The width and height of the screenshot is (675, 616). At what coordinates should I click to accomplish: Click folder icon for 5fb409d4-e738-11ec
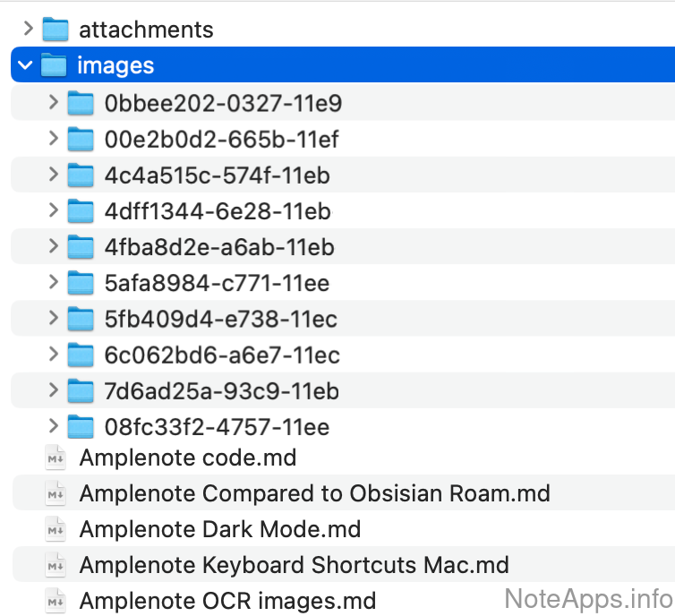pos(81,319)
